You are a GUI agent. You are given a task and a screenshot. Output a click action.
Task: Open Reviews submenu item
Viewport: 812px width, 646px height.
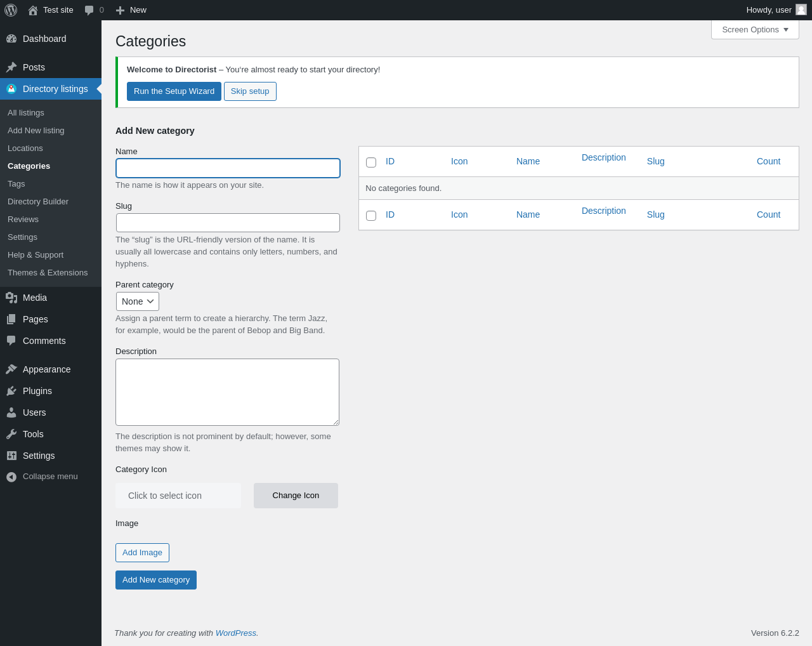(23, 220)
